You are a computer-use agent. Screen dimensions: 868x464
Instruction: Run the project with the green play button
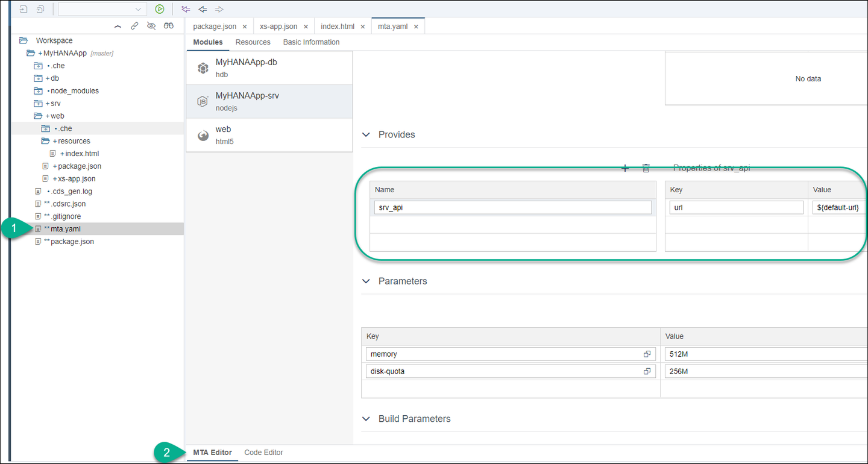(159, 9)
